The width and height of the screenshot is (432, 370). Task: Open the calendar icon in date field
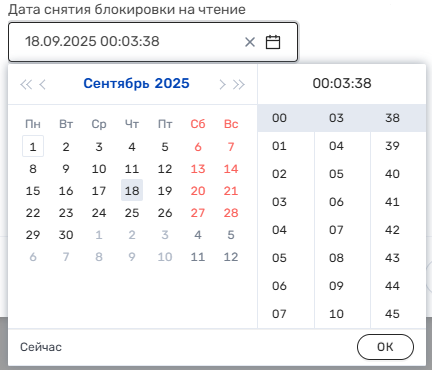click(x=273, y=42)
